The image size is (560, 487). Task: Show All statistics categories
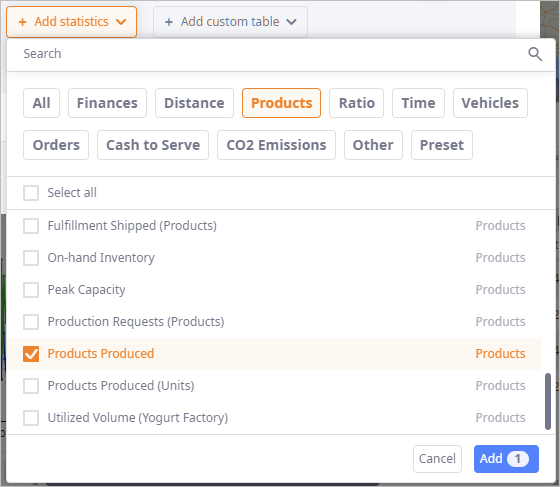click(41, 103)
